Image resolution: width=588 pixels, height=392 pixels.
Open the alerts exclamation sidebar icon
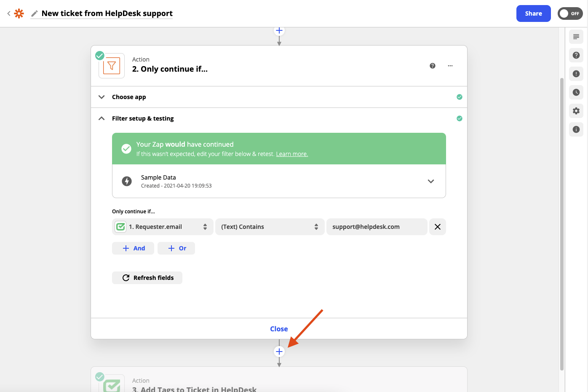tap(576, 74)
